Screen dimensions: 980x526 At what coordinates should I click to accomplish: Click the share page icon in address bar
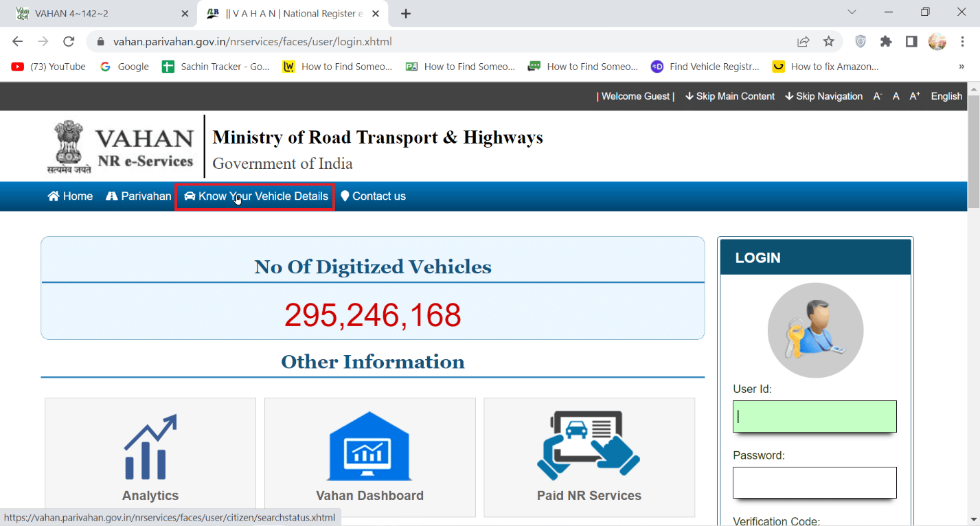[803, 41]
